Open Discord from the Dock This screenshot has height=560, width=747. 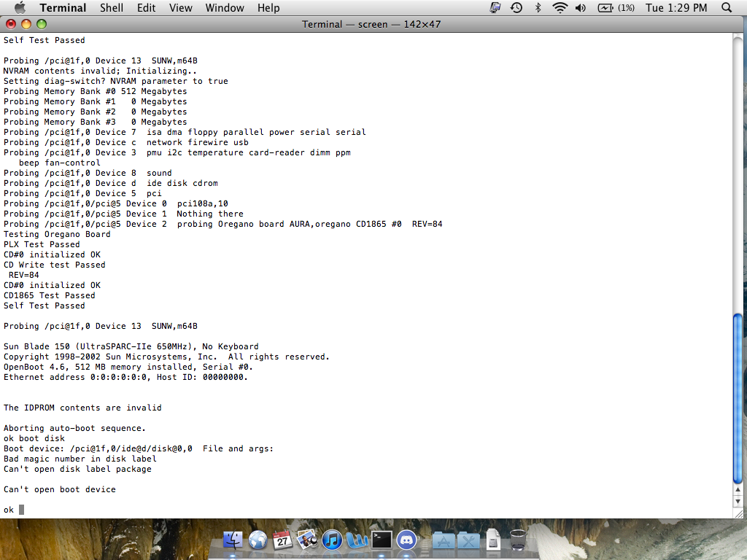click(x=407, y=540)
